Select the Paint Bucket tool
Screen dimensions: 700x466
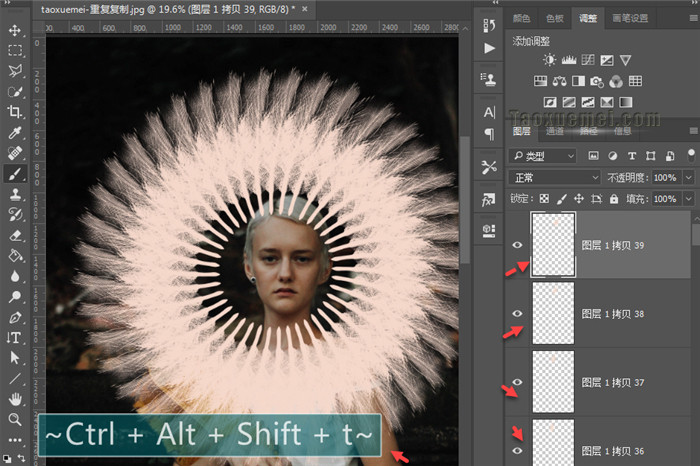pos(15,256)
